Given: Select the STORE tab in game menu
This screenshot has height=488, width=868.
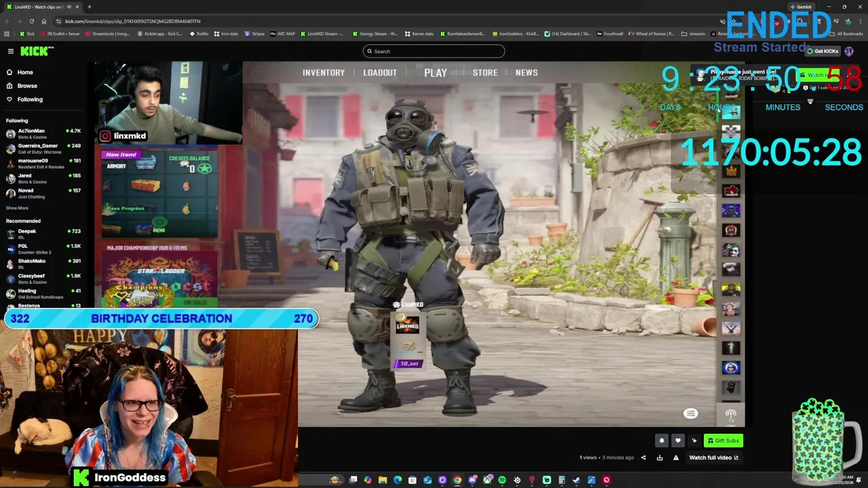Looking at the screenshot, I should click(x=485, y=73).
